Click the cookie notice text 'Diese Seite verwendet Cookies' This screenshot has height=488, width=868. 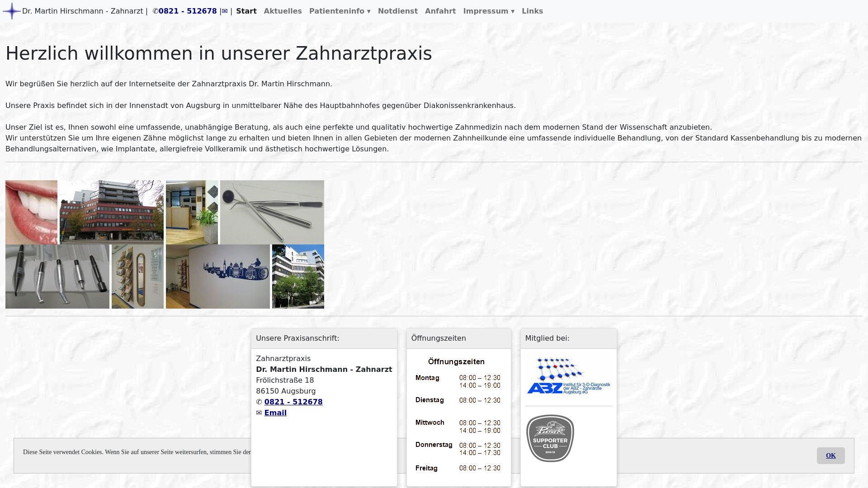63,452
